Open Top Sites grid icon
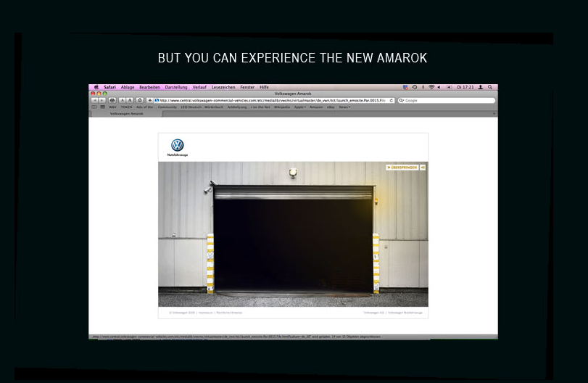 [103, 107]
